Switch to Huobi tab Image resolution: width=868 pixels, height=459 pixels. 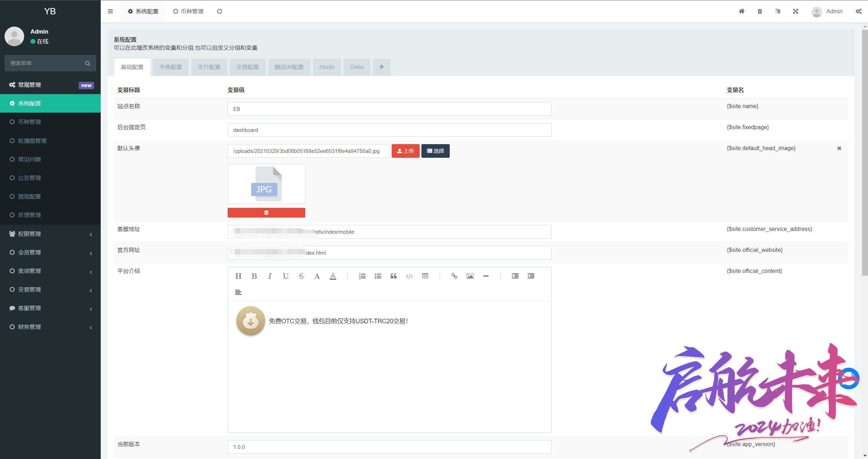pyautogui.click(x=327, y=67)
